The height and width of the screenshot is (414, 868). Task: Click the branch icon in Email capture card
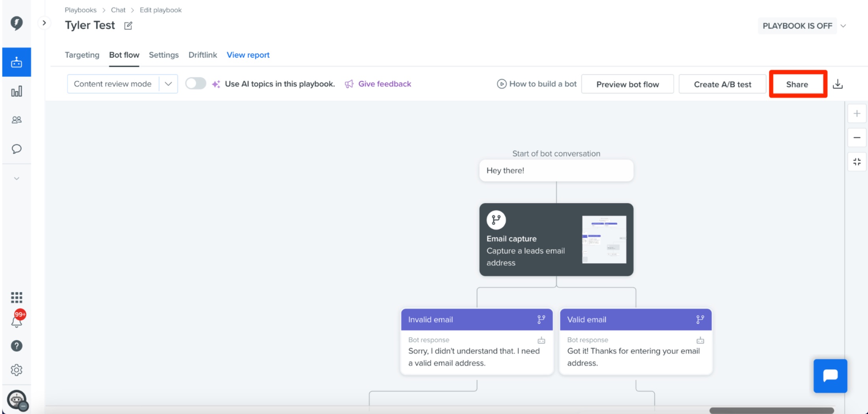pyautogui.click(x=496, y=220)
